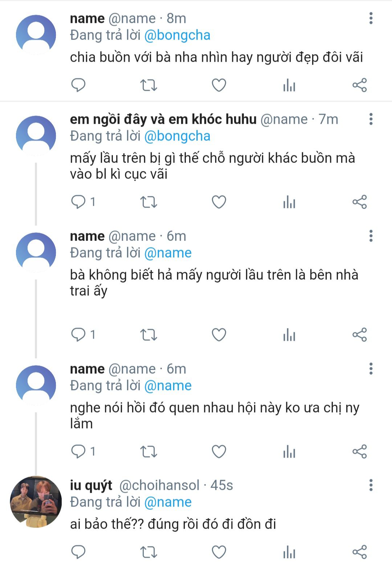Screen dimensions: 392x562
Task: Share the 'em ngồi đây' user's tweet
Action: (360, 202)
